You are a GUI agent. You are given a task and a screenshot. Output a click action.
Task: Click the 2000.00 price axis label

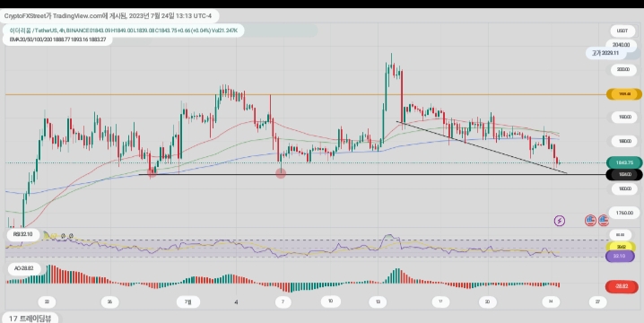click(x=622, y=69)
